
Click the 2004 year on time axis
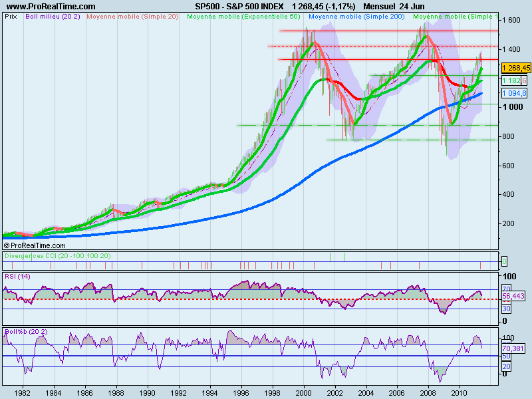[x=366, y=393]
